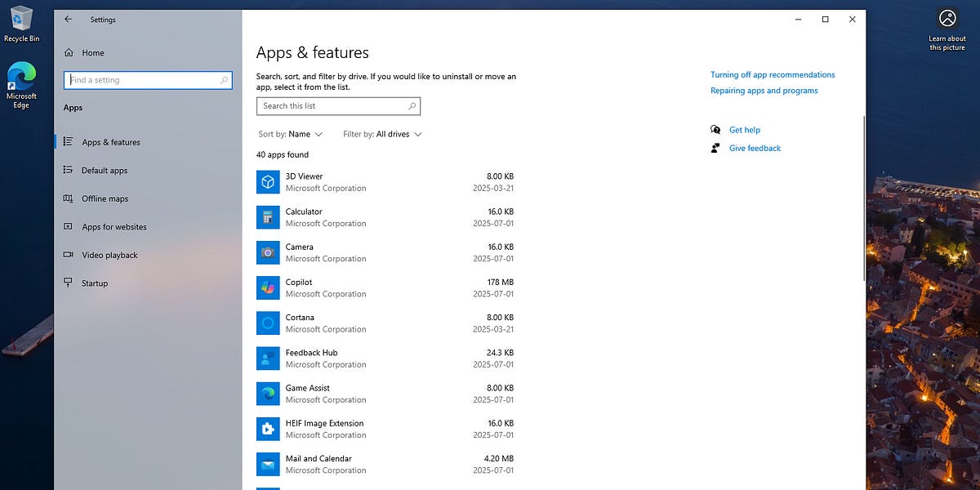
Task: Open Recycle Bin on the desktop
Action: [22, 18]
